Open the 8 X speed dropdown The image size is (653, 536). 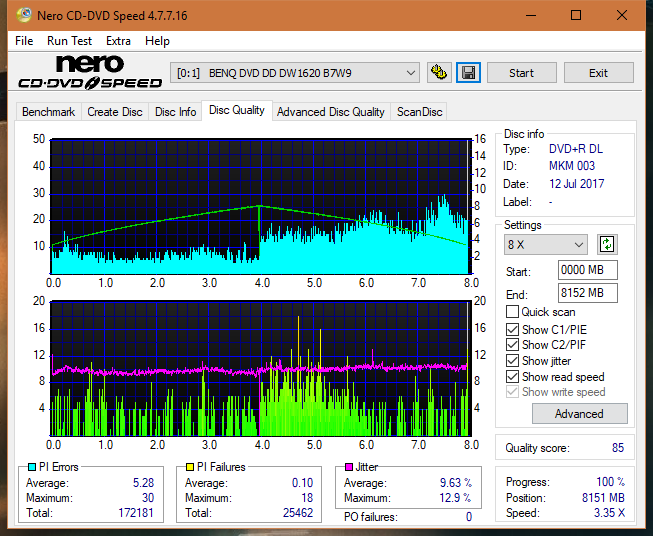click(x=546, y=244)
